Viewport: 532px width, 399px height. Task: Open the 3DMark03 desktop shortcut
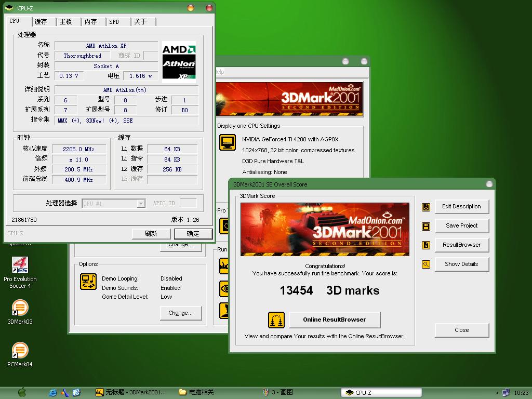tap(20, 312)
